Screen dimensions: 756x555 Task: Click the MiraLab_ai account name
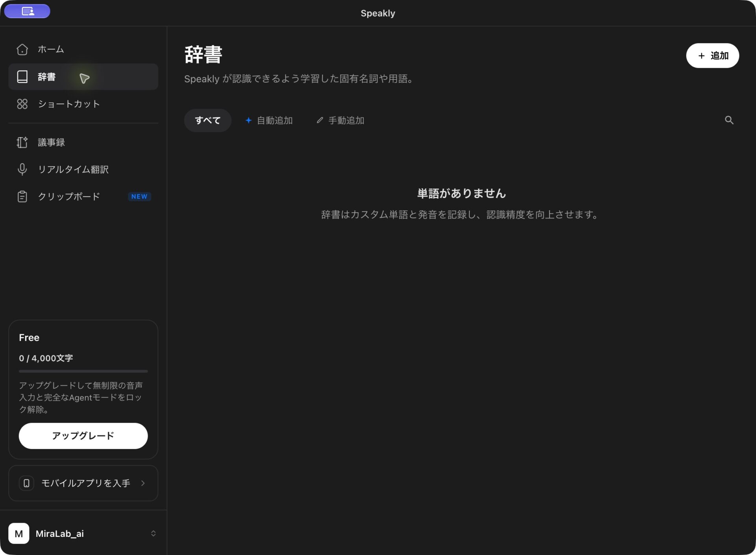coord(59,533)
